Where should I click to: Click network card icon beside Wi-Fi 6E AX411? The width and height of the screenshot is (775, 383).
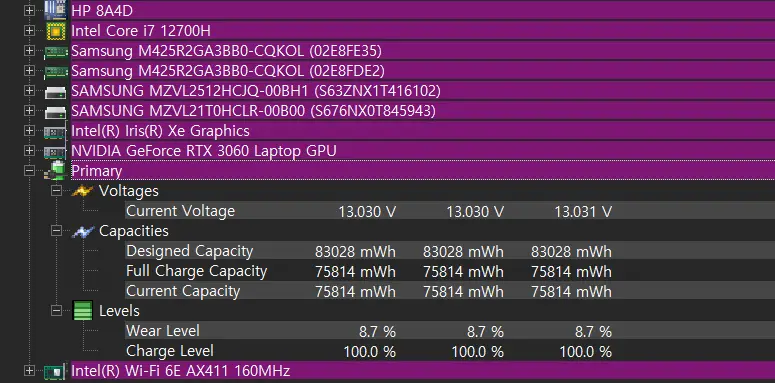[x=55, y=371]
